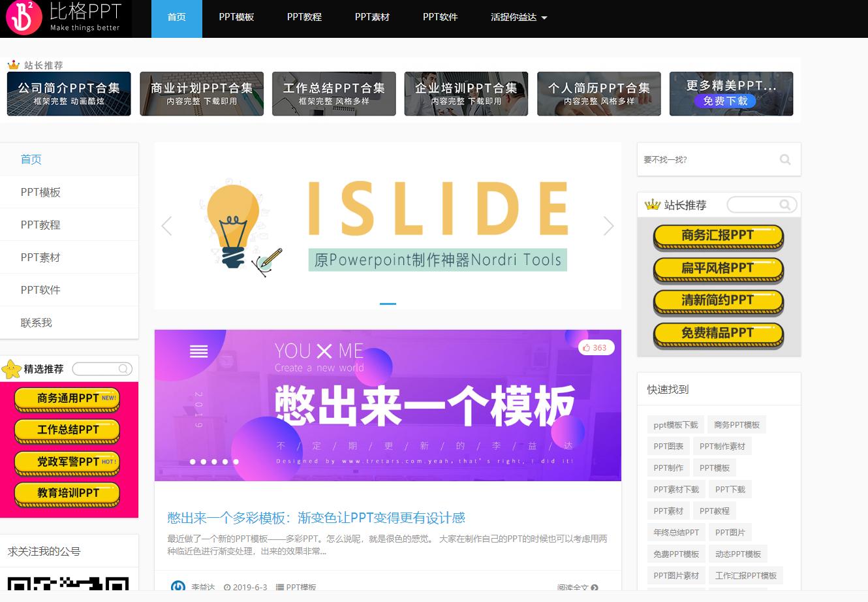
Task: Click the crown icon beside 站长推荐 heading
Action: (653, 204)
